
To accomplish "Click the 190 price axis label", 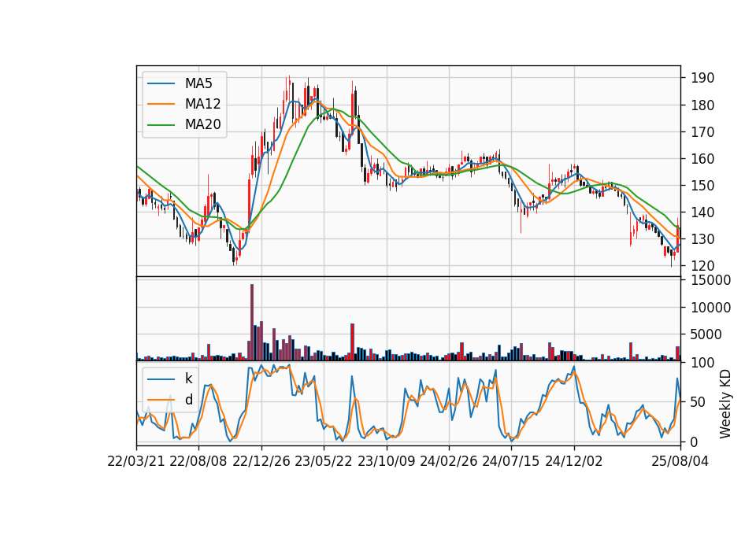I will pos(702,78).
